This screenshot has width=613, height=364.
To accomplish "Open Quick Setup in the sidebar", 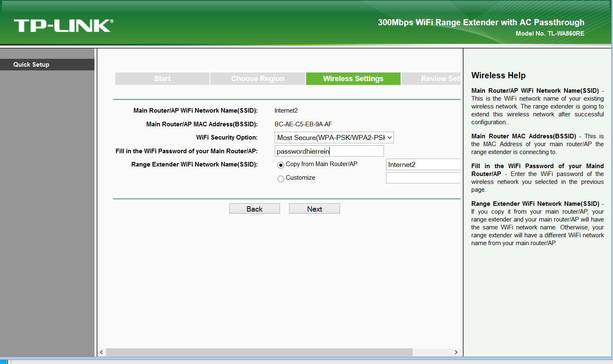I will tap(47, 65).
